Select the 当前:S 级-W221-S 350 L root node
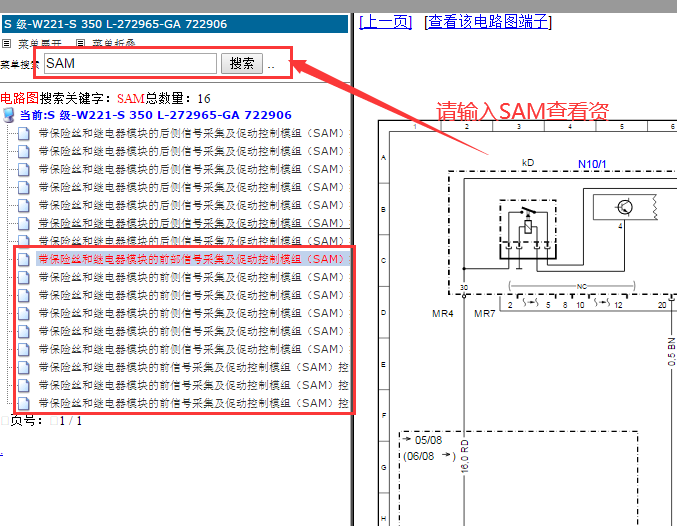Screen dimensions: 677x526 tap(155, 115)
